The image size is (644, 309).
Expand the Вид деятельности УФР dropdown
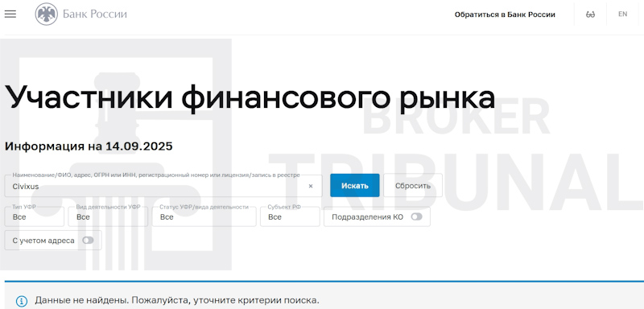click(x=108, y=216)
